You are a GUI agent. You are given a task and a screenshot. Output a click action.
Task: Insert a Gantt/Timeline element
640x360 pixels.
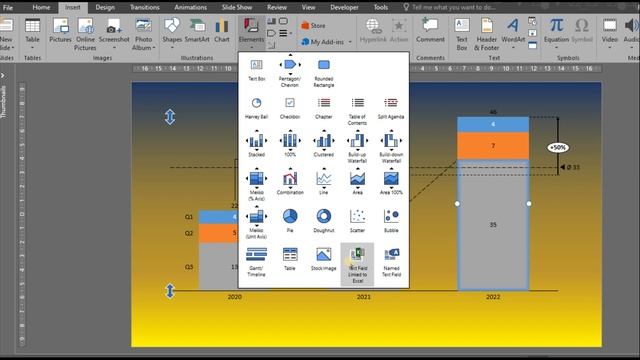coord(256,262)
